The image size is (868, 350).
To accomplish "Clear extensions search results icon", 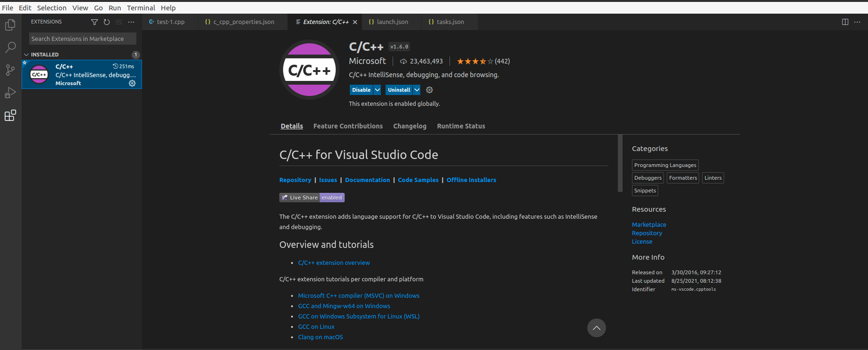I will click(x=119, y=22).
